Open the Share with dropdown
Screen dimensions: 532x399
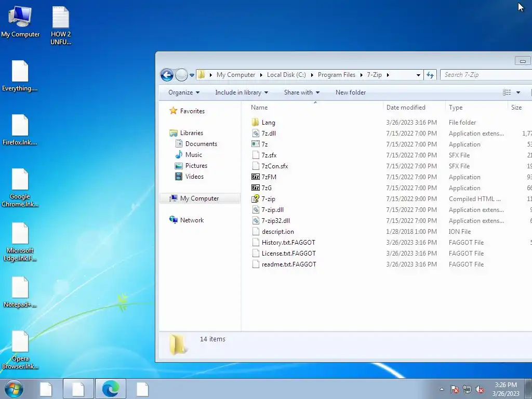click(302, 92)
